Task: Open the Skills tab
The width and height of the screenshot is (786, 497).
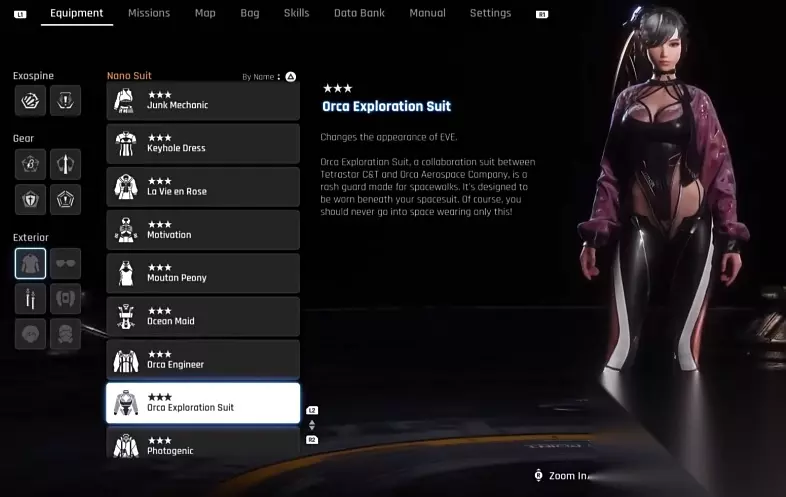Action: coord(296,13)
